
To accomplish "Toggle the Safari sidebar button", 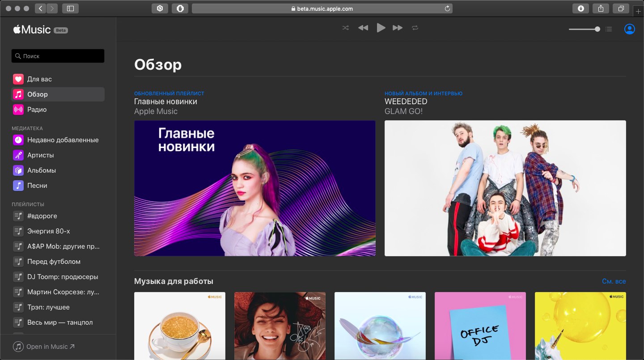I will coord(70,8).
